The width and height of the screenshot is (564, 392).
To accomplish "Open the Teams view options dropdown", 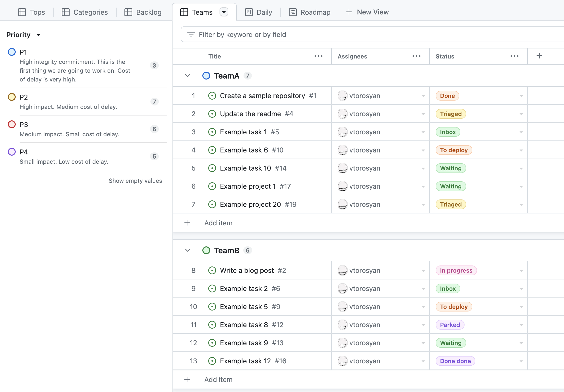I will [x=224, y=12].
